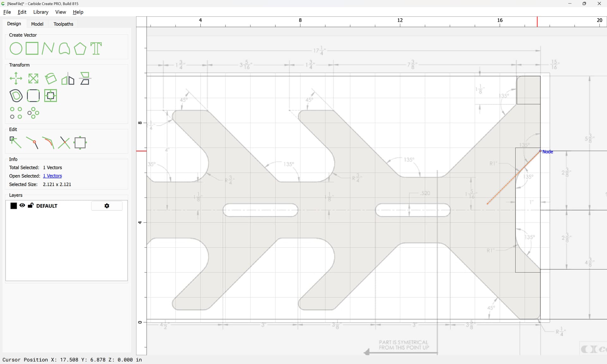Click the Cursor Position status text
Viewport: 607px width, 364px height.
click(x=72, y=360)
